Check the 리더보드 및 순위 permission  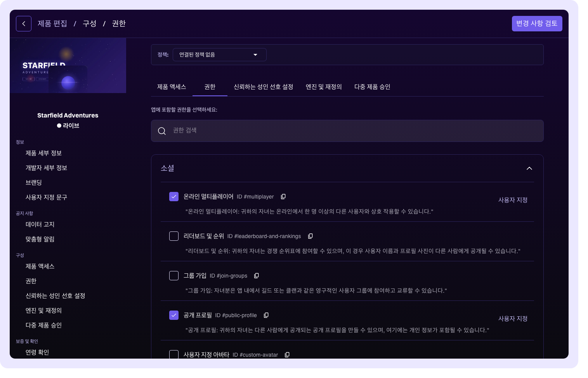pyautogui.click(x=174, y=236)
